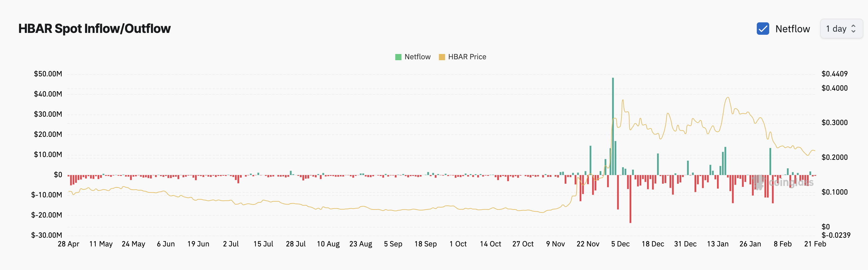Click the 13 Jan date axis label
Viewport: 868px width, 270px height.
tap(717, 244)
